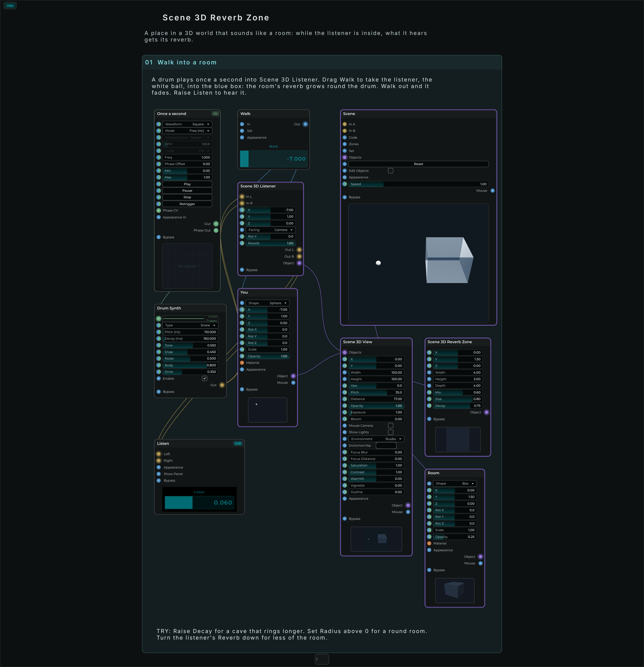Click the Pause button in Once a second

(x=187, y=190)
